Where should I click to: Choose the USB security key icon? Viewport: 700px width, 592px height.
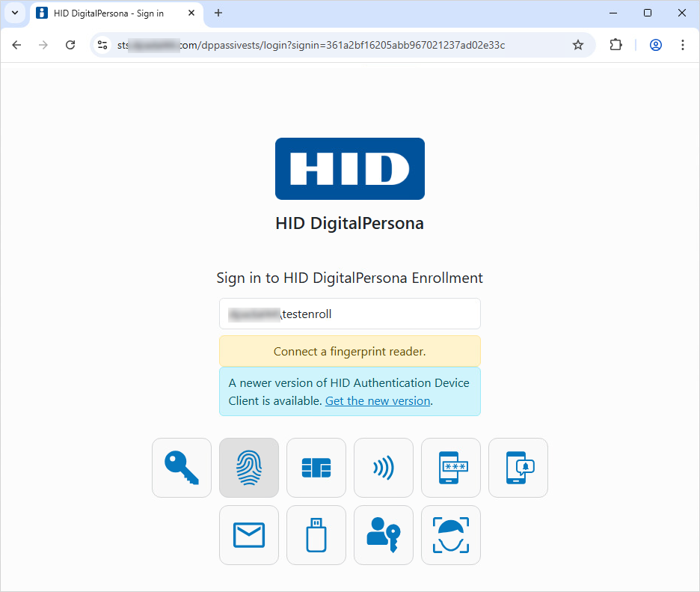316,535
